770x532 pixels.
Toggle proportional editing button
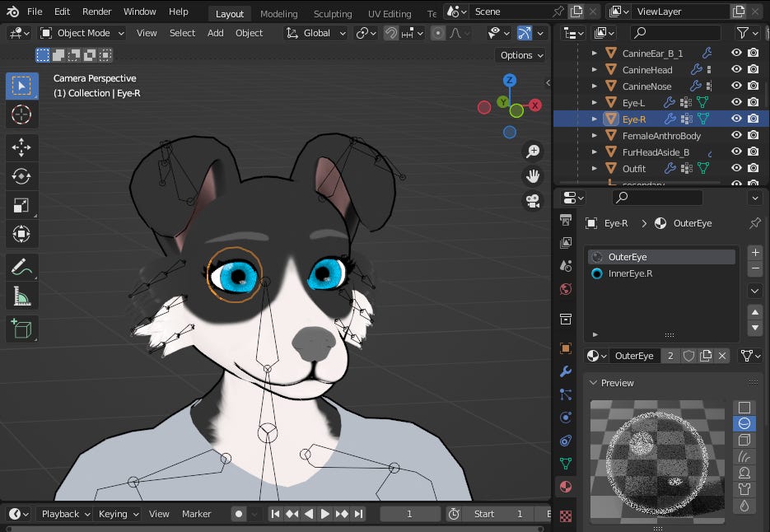coord(437,33)
